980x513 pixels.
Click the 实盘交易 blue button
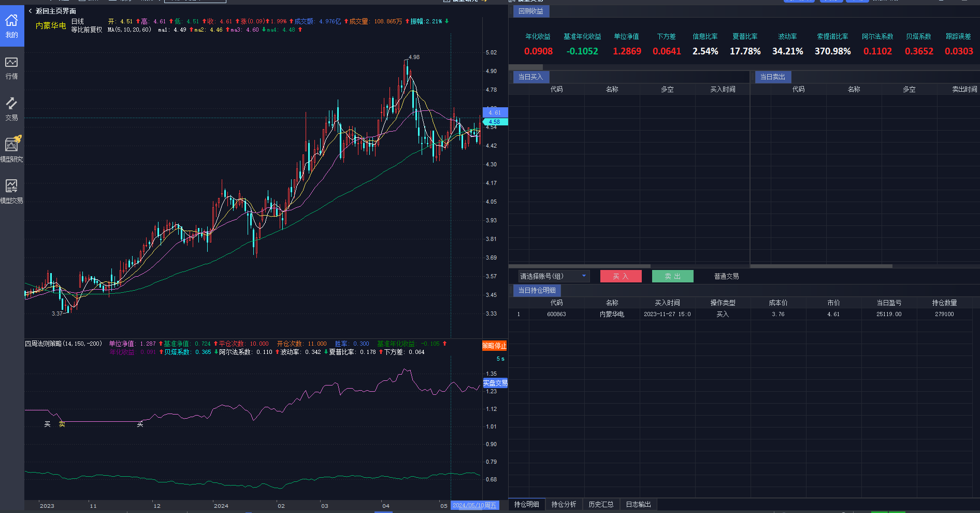point(495,383)
